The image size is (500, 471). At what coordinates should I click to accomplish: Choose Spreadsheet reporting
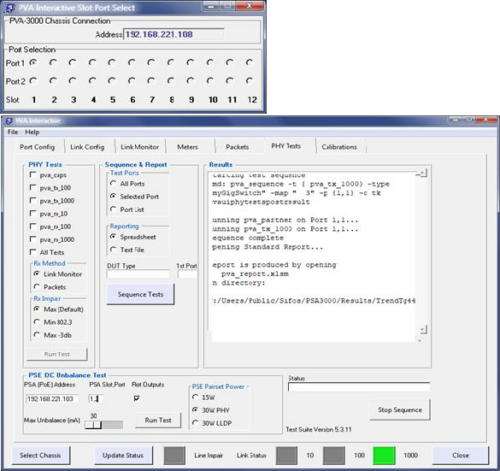(113, 237)
